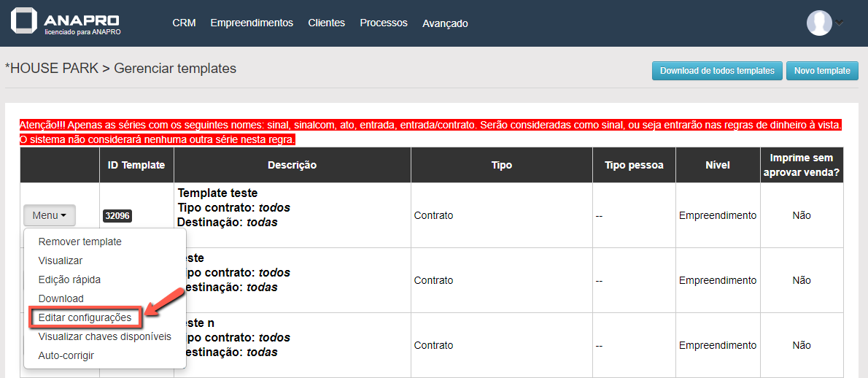This screenshot has height=378, width=868.
Task: Open Visualizar chaves disponíveis
Action: click(x=104, y=336)
